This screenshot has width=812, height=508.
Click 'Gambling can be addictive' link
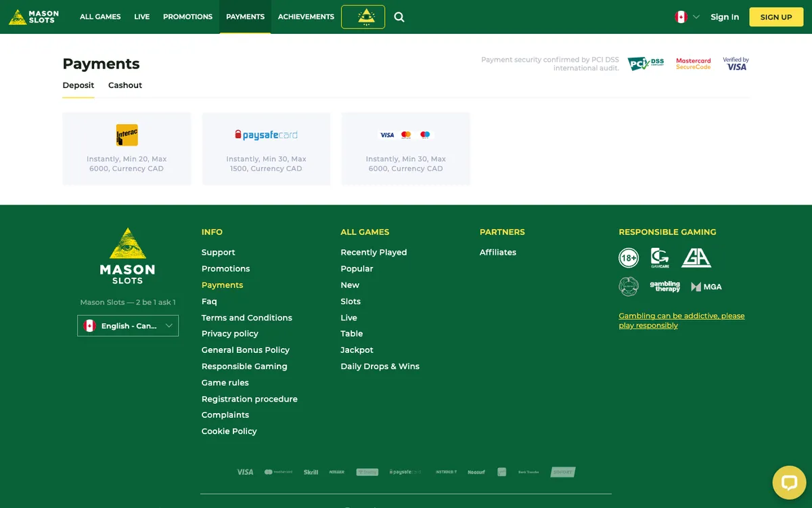681,320
